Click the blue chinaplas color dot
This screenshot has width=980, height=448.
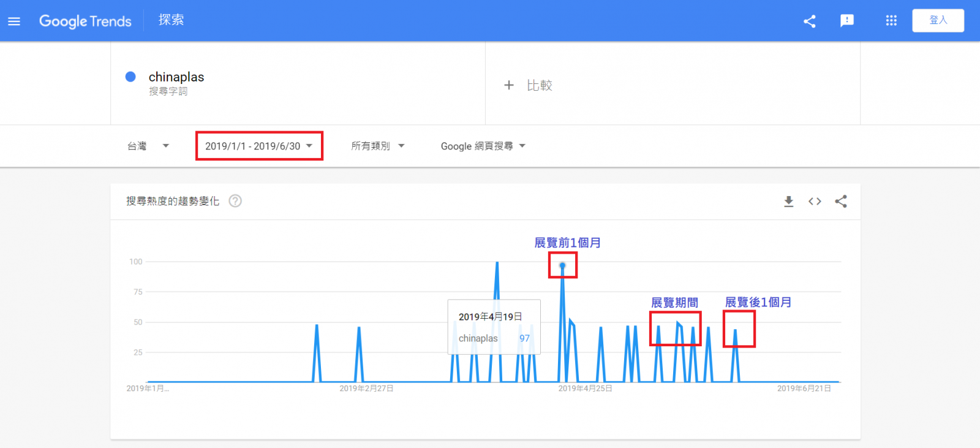click(x=130, y=77)
